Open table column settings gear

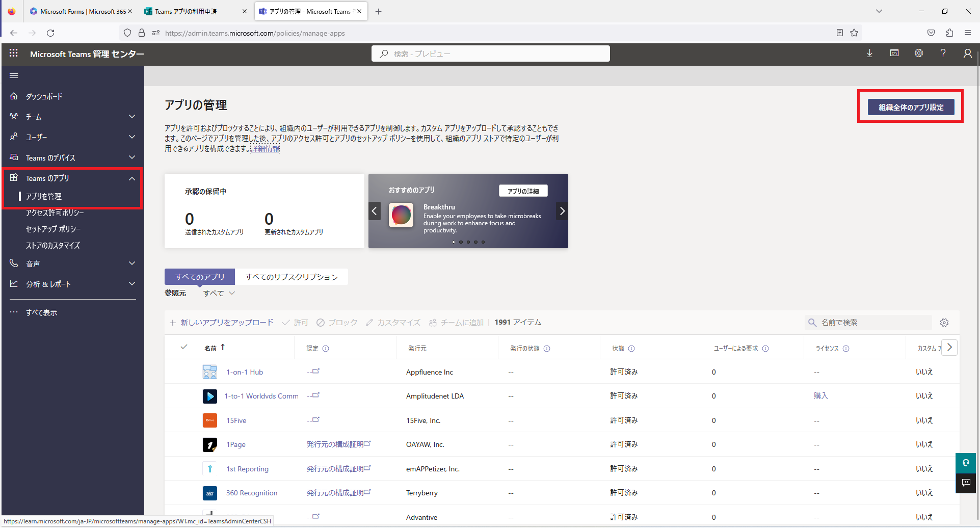click(x=944, y=323)
